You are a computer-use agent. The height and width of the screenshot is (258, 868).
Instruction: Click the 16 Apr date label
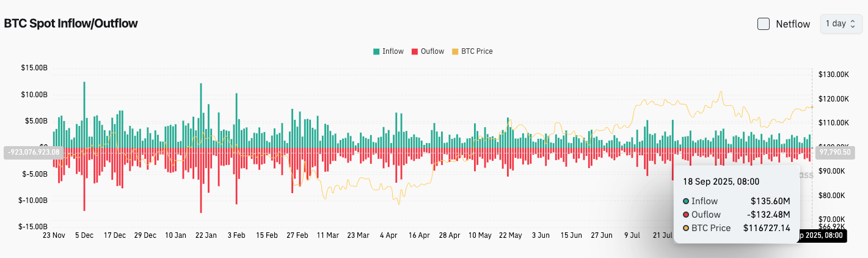click(420, 235)
